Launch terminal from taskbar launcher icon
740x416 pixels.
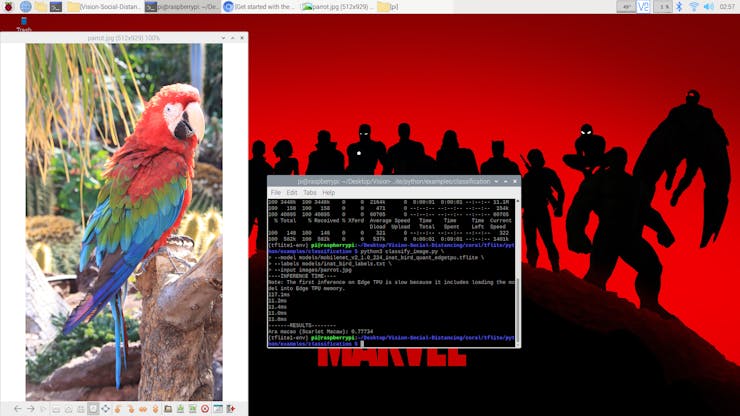point(56,7)
